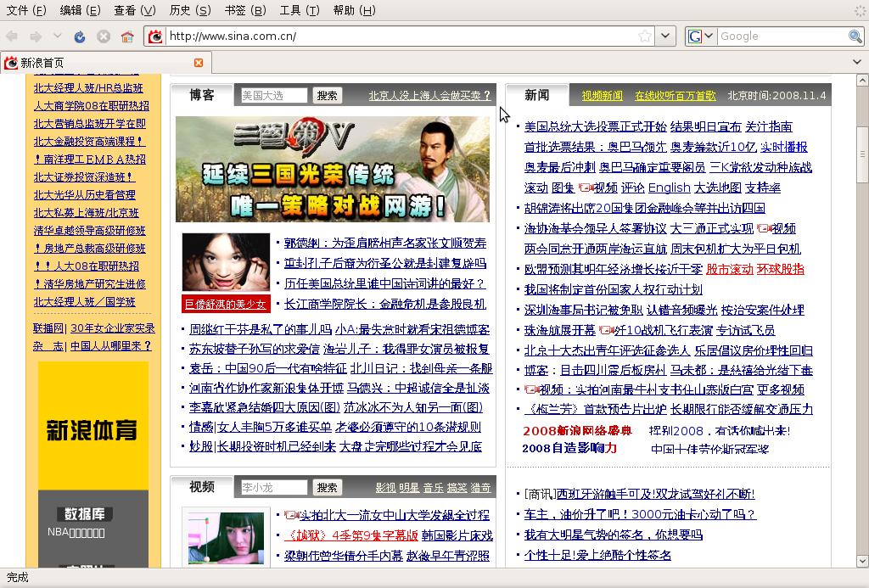Click the Google search magnifier icon

pos(855,36)
